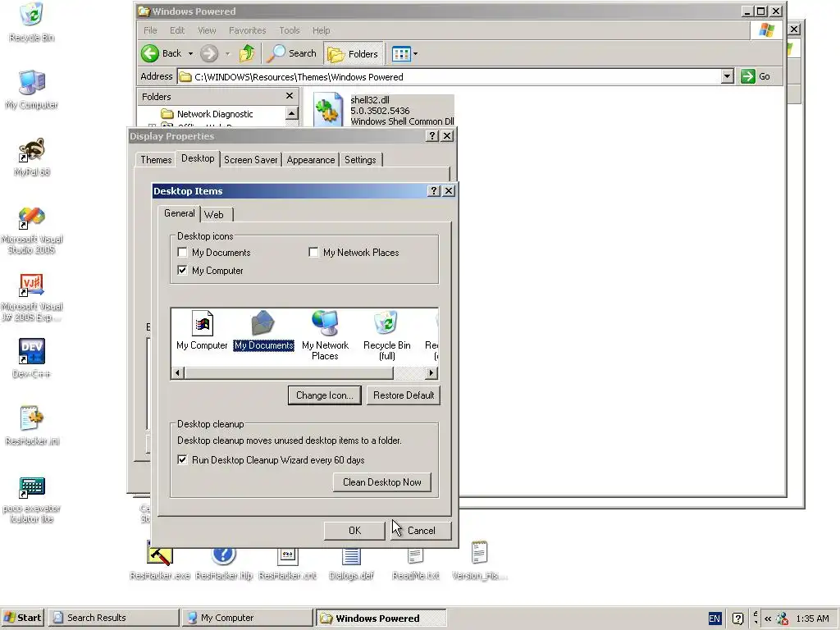Click Cancel in Desktop Items dialog
This screenshot has width=840, height=630.
tap(421, 531)
